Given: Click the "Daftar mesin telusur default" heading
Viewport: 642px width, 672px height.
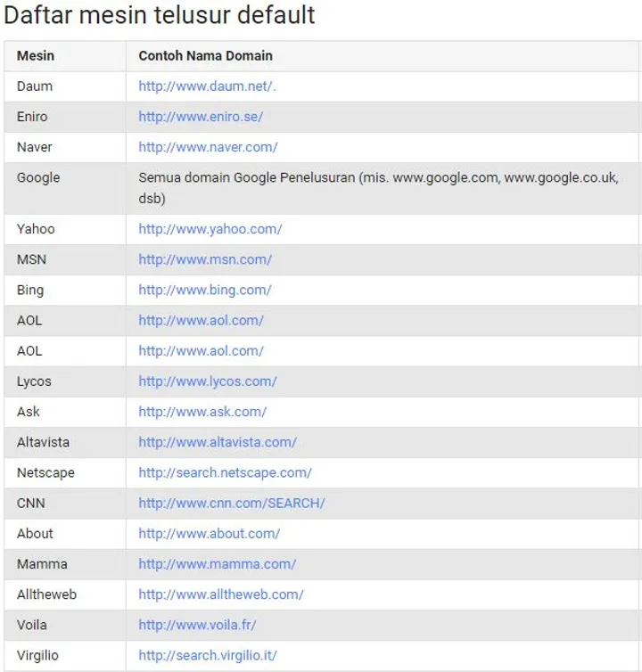Looking at the screenshot, I should [160, 15].
